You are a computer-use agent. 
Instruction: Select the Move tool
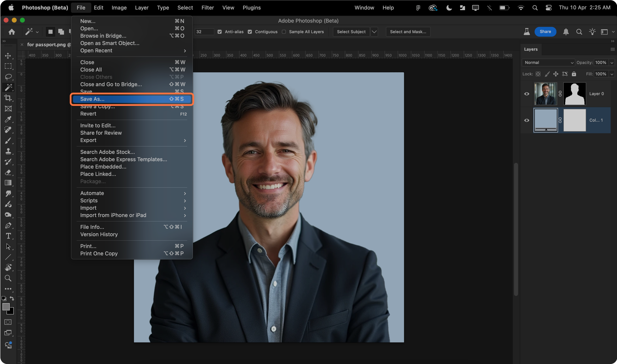8,56
